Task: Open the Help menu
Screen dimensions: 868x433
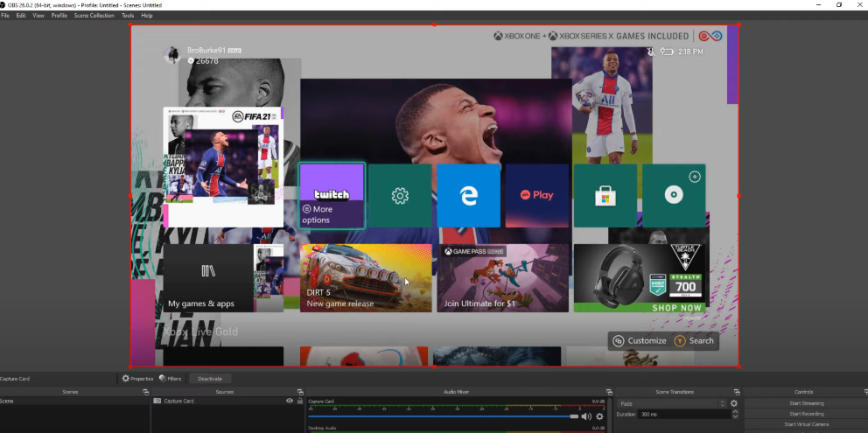Action: coord(147,16)
